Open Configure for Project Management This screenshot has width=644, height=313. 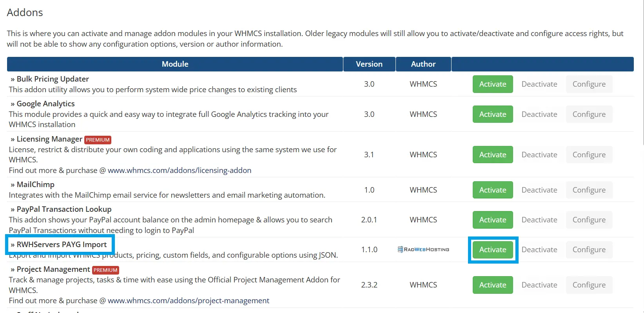tap(589, 285)
